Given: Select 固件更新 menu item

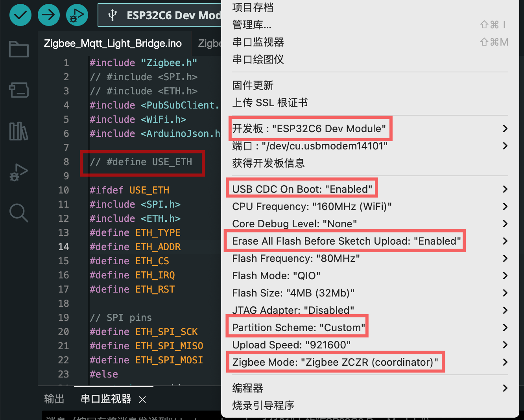Looking at the screenshot, I should click(370, 85).
